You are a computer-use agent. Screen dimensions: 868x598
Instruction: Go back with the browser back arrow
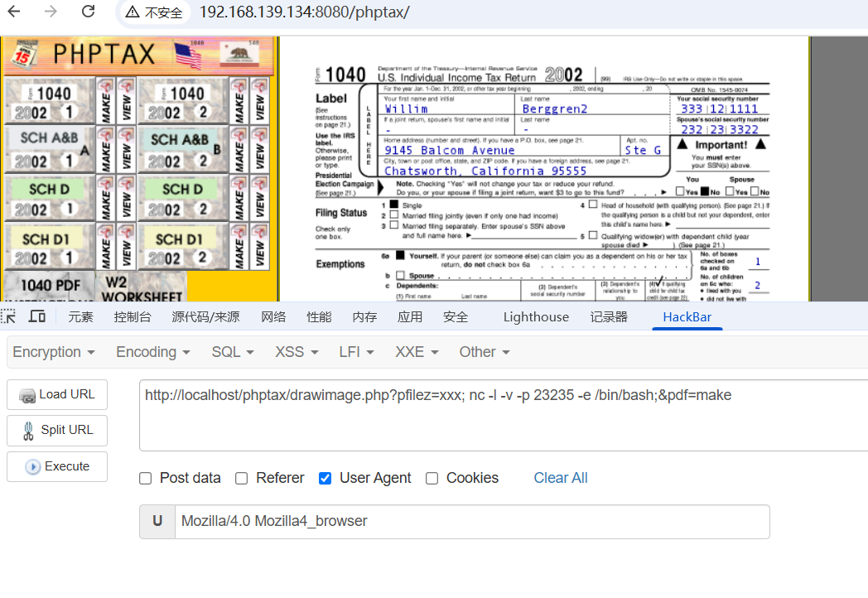[x=14, y=11]
